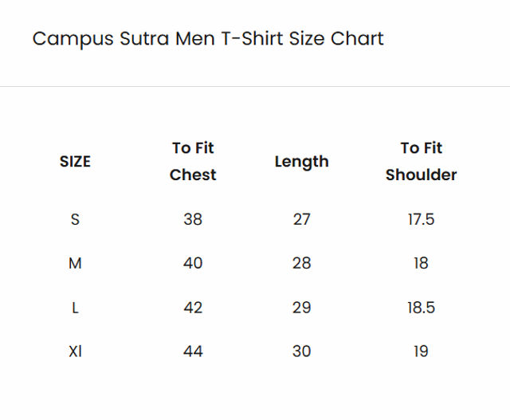
Task: Click chest value 40
Action: click(193, 263)
